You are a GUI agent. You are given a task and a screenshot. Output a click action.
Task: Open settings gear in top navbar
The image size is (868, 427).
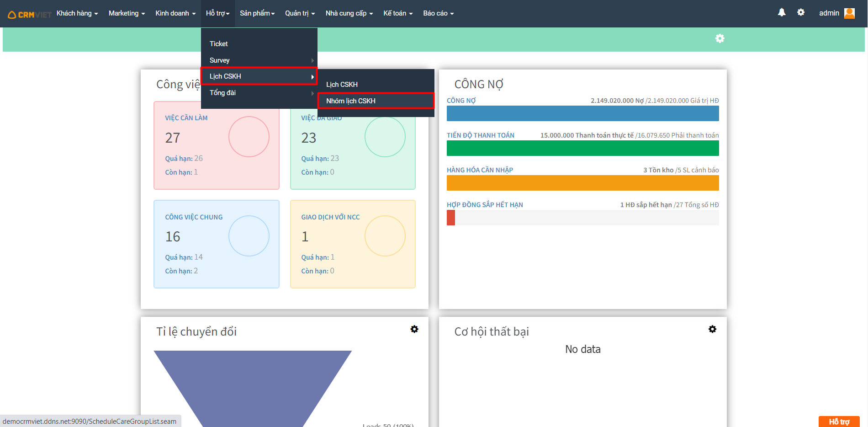(801, 12)
